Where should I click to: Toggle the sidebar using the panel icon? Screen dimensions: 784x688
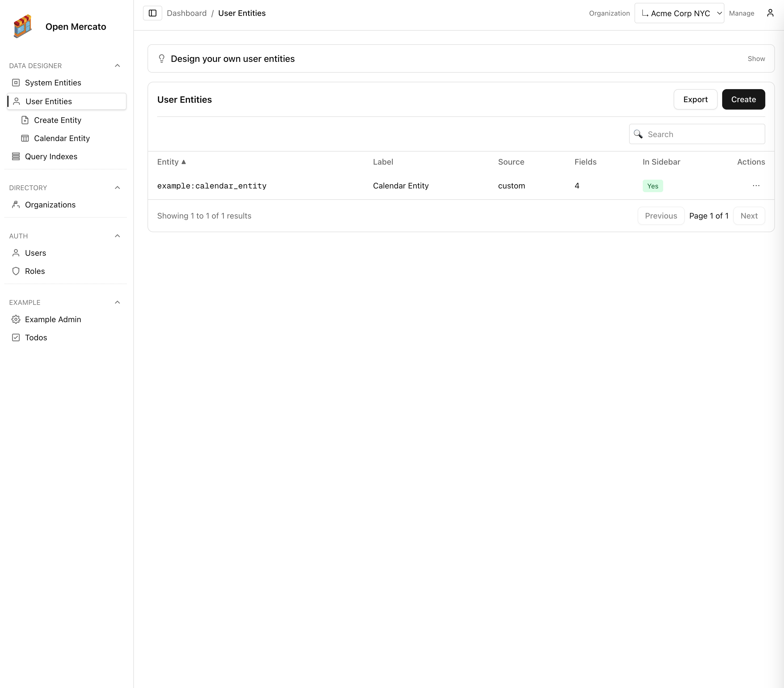(x=152, y=13)
